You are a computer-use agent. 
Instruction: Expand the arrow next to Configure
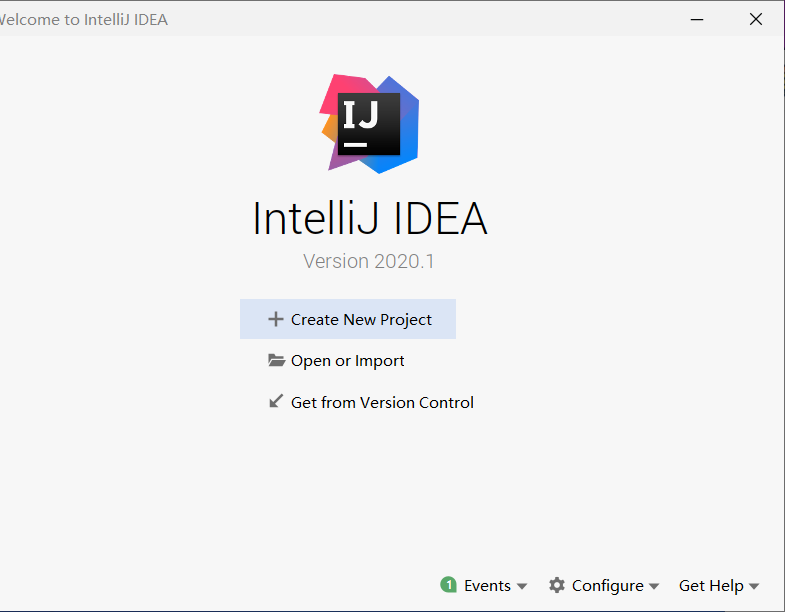(654, 586)
